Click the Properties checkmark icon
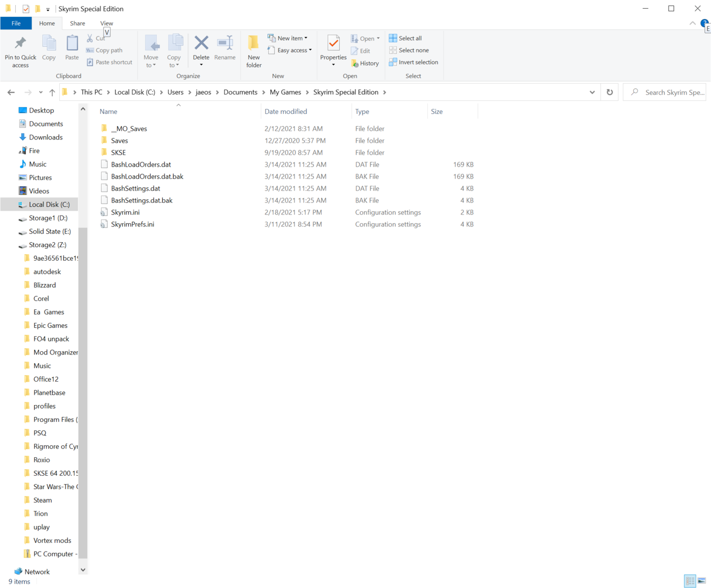This screenshot has width=711, height=588. coord(333,43)
